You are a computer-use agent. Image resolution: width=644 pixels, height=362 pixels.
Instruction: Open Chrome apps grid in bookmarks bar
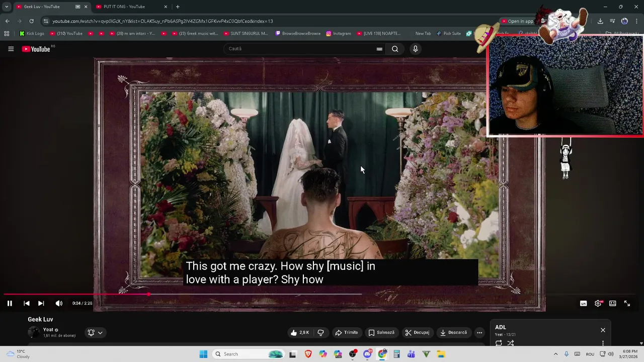(x=7, y=34)
